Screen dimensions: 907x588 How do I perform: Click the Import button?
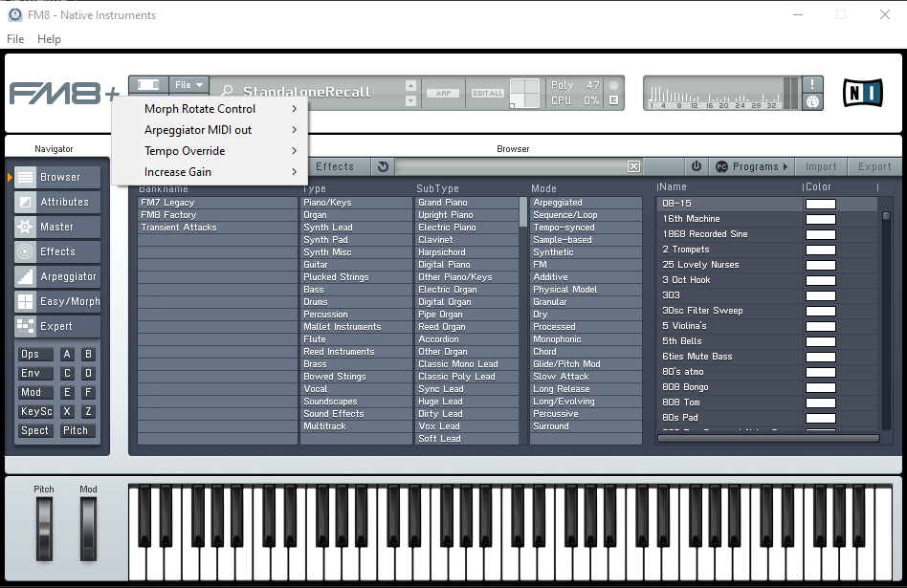[x=821, y=166]
